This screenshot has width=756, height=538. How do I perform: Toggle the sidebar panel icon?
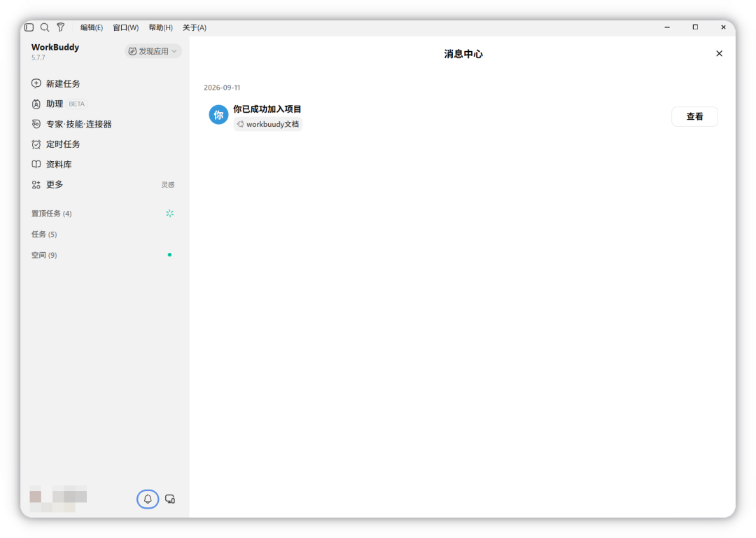pyautogui.click(x=29, y=27)
